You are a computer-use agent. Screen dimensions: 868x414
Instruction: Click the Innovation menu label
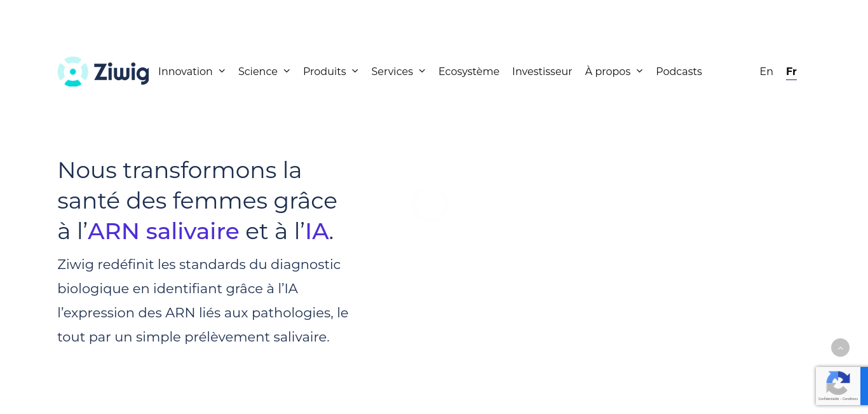pyautogui.click(x=186, y=71)
